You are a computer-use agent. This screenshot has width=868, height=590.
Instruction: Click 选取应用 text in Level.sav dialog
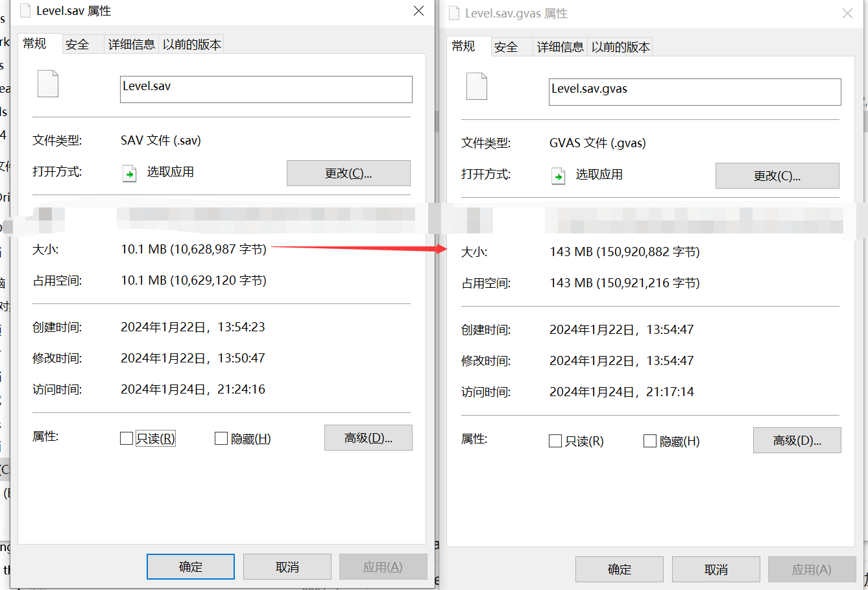point(170,172)
